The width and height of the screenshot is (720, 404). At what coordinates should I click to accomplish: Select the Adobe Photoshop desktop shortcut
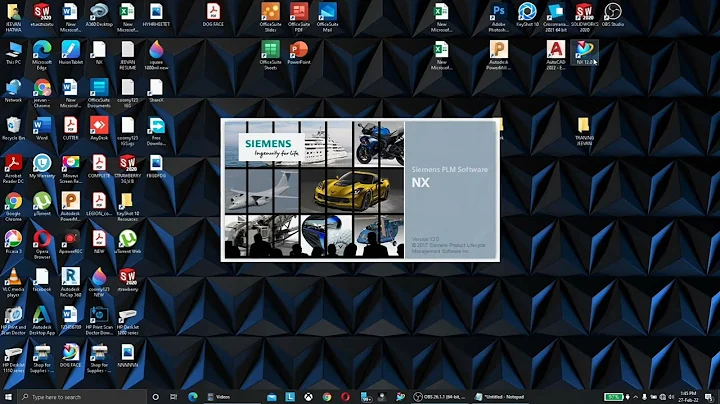coord(499,17)
